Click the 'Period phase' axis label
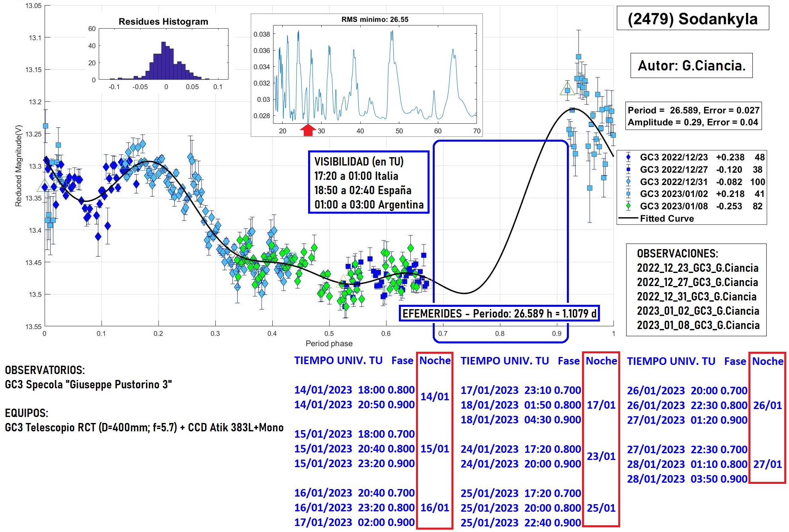This screenshot has height=532, width=789. [x=329, y=343]
